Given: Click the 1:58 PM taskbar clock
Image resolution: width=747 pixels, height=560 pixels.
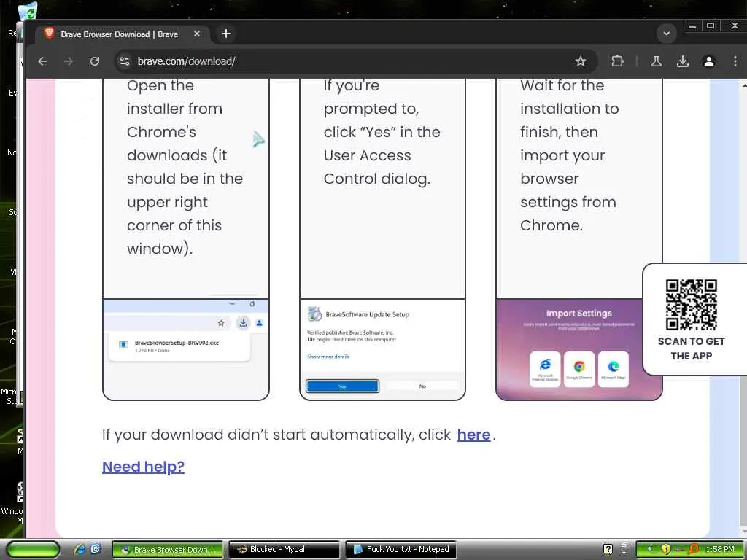Looking at the screenshot, I should click(720, 550).
